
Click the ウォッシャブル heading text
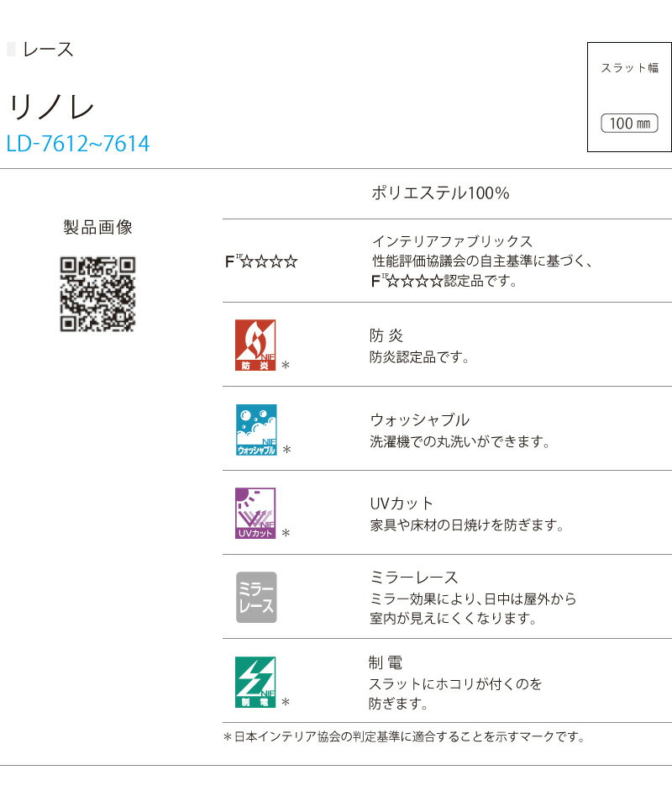(419, 419)
